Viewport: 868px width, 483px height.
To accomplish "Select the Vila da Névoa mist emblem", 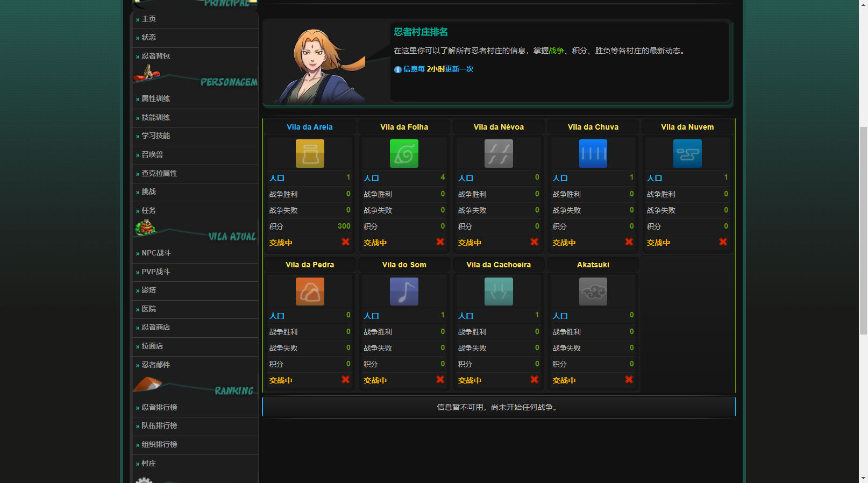I will (499, 154).
